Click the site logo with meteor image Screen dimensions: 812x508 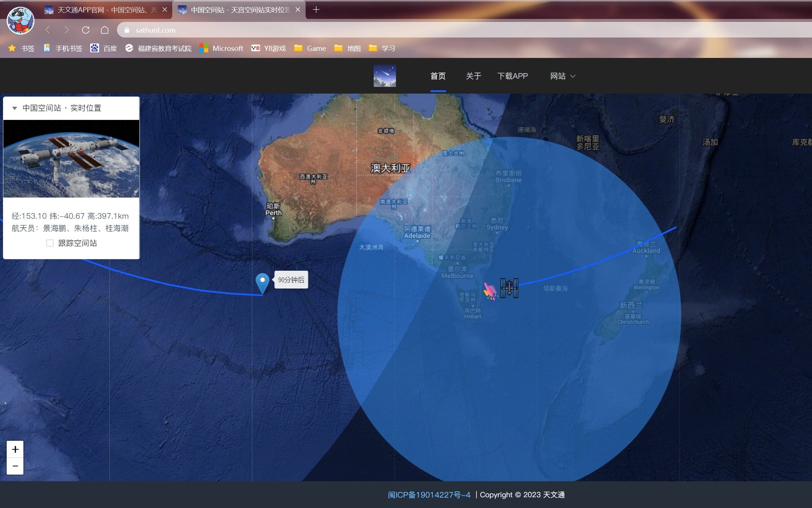[x=384, y=76]
